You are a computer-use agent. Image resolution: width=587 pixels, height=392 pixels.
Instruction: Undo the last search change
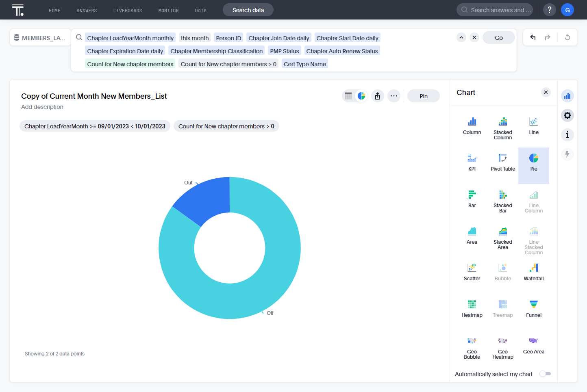tap(533, 37)
